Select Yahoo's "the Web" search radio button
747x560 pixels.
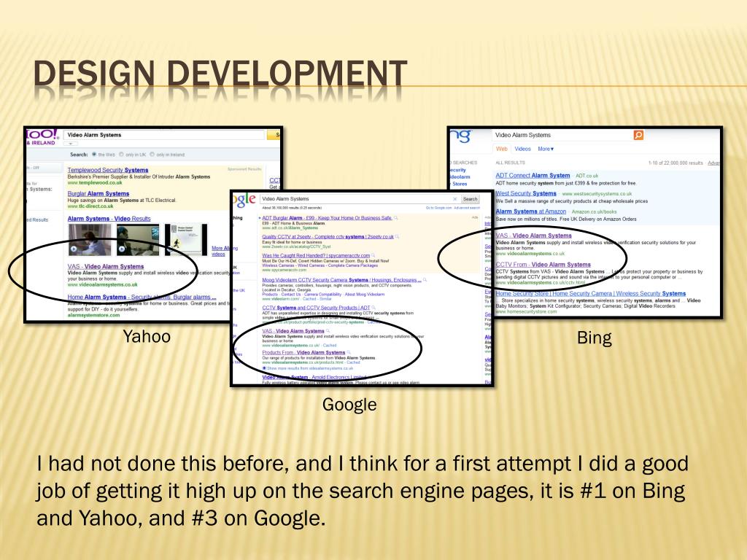click(x=94, y=155)
